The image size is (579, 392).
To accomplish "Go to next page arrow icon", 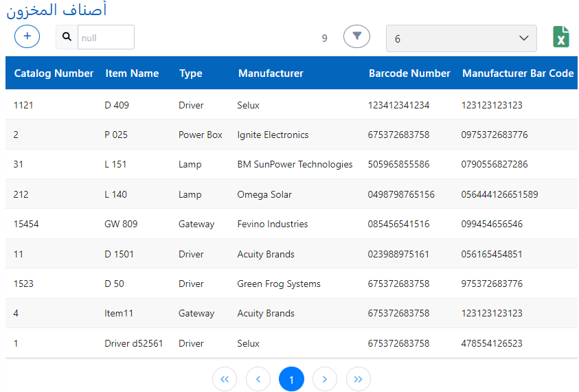I will pos(325,379).
